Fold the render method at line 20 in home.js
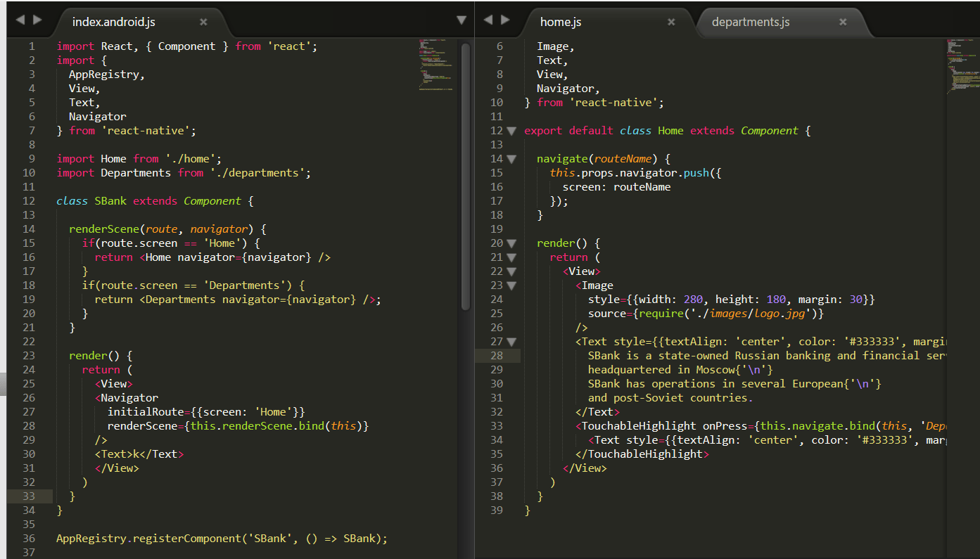Screen dimensions: 980x559 (511, 243)
